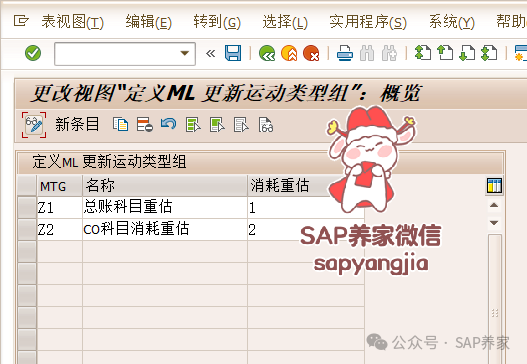Select the Z2 row selector
The height and width of the screenshot is (364, 527).
click(27, 230)
